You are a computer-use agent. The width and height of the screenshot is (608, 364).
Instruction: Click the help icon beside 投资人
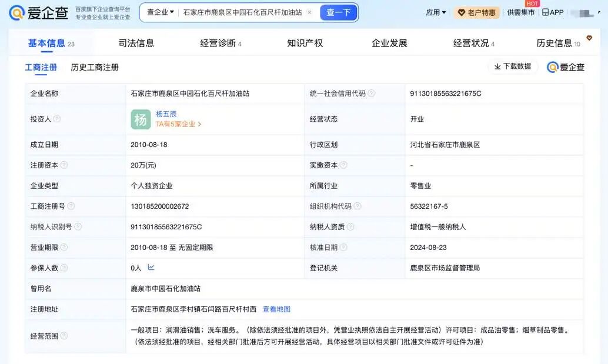57,119
